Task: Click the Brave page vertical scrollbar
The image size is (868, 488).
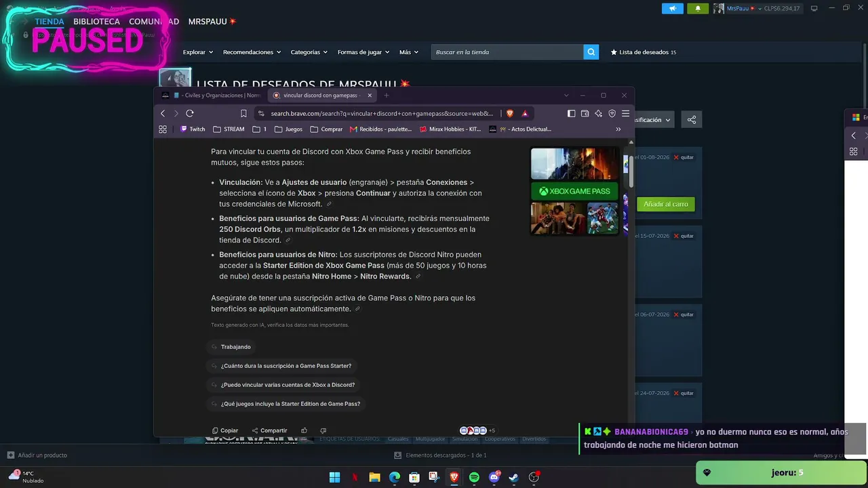Action: [632, 172]
